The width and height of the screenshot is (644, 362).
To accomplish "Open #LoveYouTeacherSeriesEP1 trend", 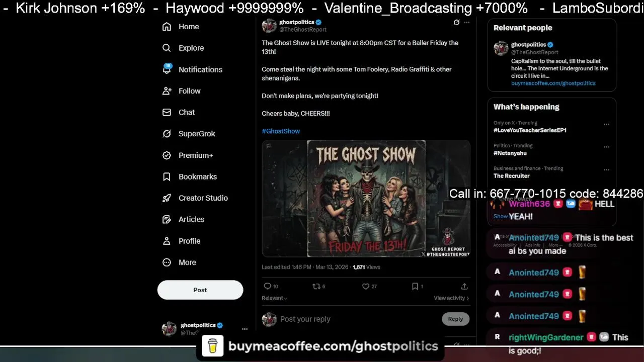I will click(530, 130).
